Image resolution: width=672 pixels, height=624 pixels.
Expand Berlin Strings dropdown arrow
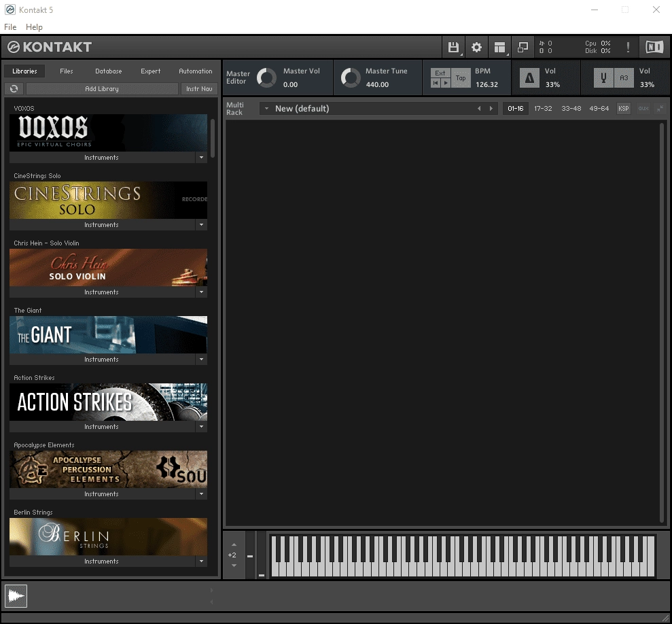201,561
